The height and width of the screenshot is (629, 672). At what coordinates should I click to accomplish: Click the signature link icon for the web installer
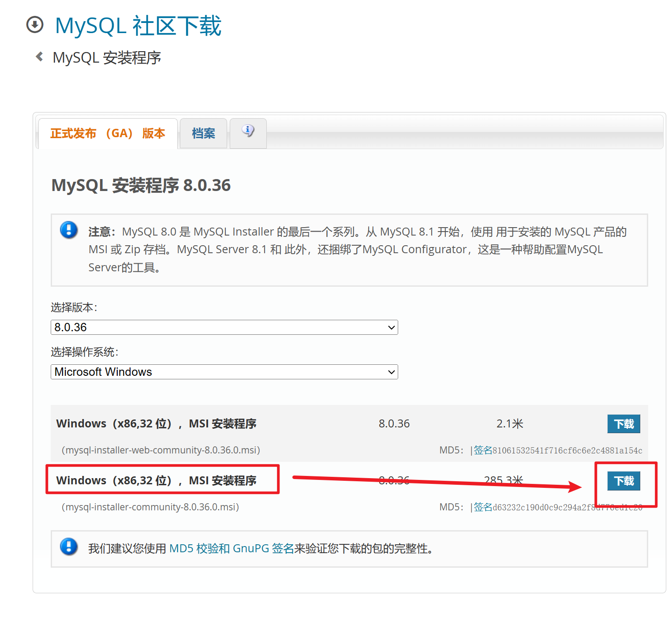(x=482, y=450)
